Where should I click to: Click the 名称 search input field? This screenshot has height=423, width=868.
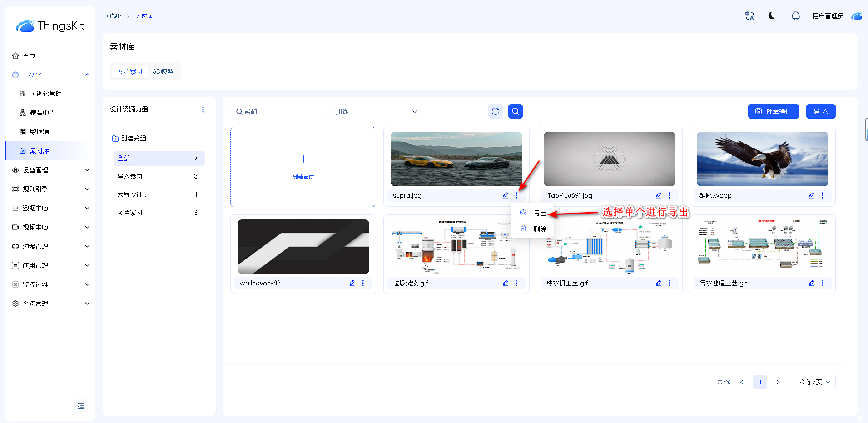(277, 112)
